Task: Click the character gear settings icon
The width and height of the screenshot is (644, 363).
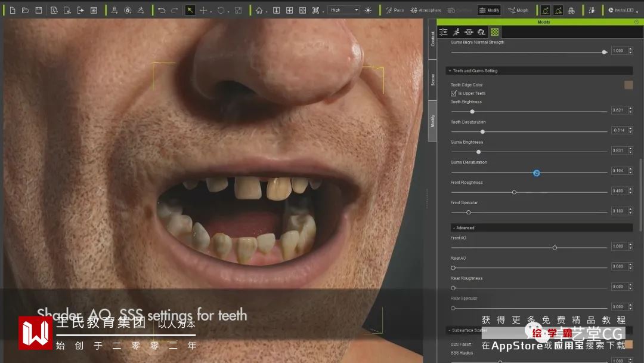Action: (592, 10)
